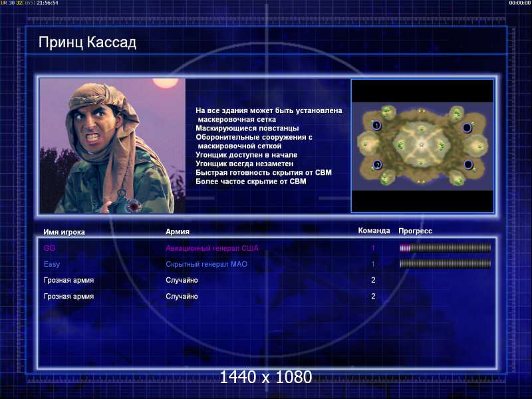This screenshot has height=399, width=532.
Task: Click "Быстрая готовность скрытия от СВМ" line
Action: coord(263,172)
